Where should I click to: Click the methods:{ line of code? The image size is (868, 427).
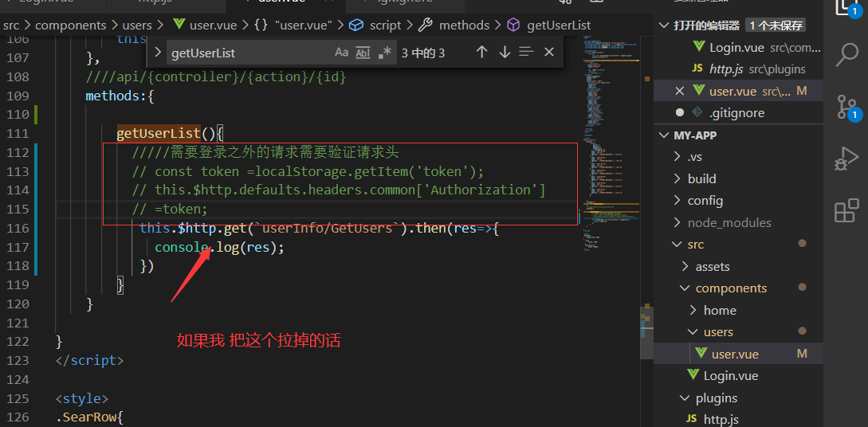[120, 96]
